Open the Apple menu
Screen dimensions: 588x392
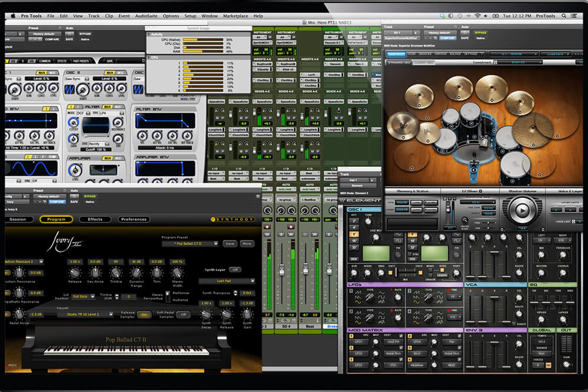13,16
